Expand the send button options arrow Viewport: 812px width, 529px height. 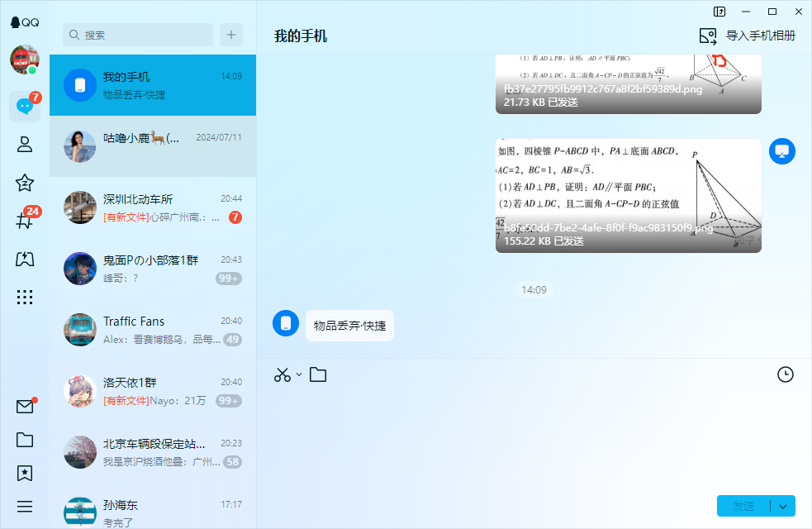782,506
